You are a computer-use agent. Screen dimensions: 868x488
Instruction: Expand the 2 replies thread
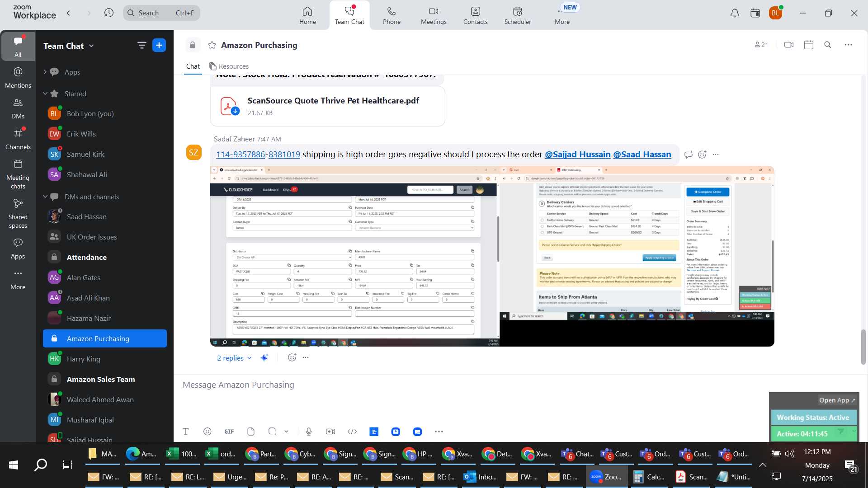tap(234, 358)
